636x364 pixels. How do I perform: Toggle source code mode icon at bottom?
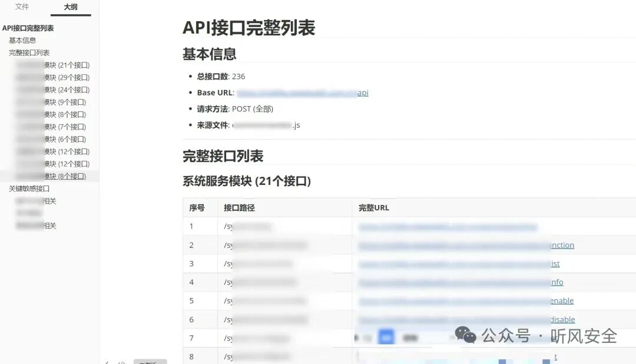[122, 362]
